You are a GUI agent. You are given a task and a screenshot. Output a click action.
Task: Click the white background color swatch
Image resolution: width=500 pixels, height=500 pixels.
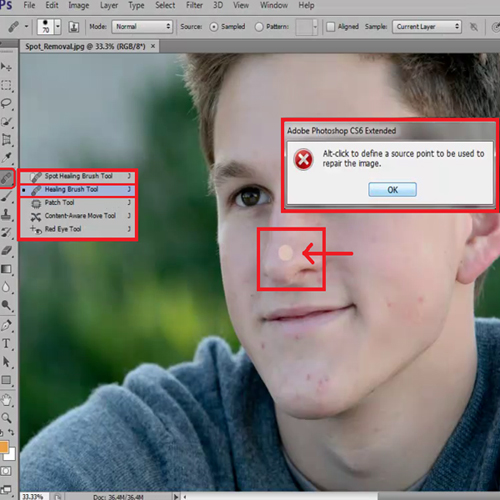pyautogui.click(x=11, y=455)
